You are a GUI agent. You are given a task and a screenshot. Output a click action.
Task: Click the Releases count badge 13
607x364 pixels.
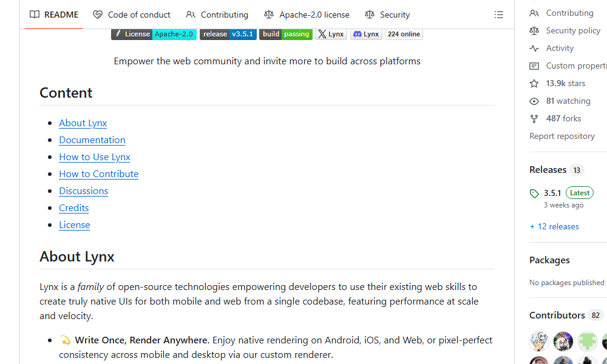[577, 170]
